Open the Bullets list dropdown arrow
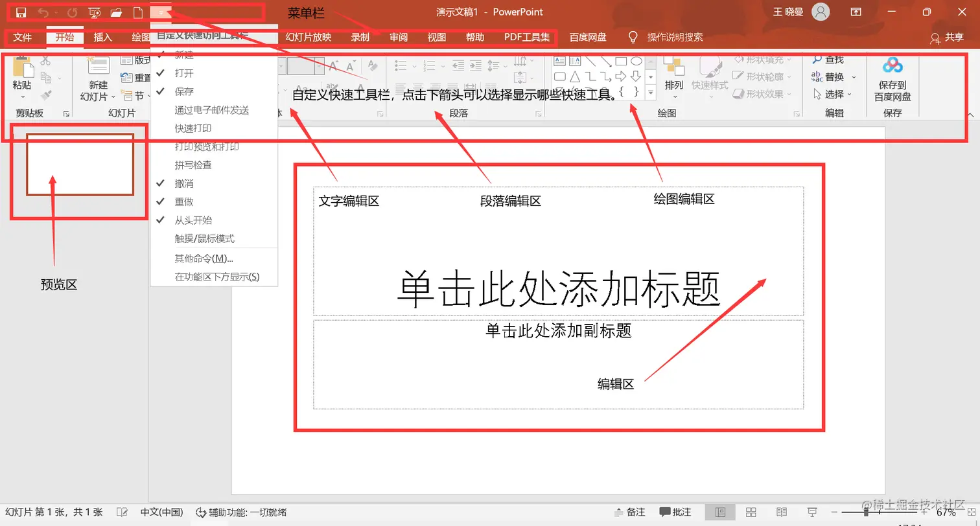980x526 pixels. tap(413, 65)
